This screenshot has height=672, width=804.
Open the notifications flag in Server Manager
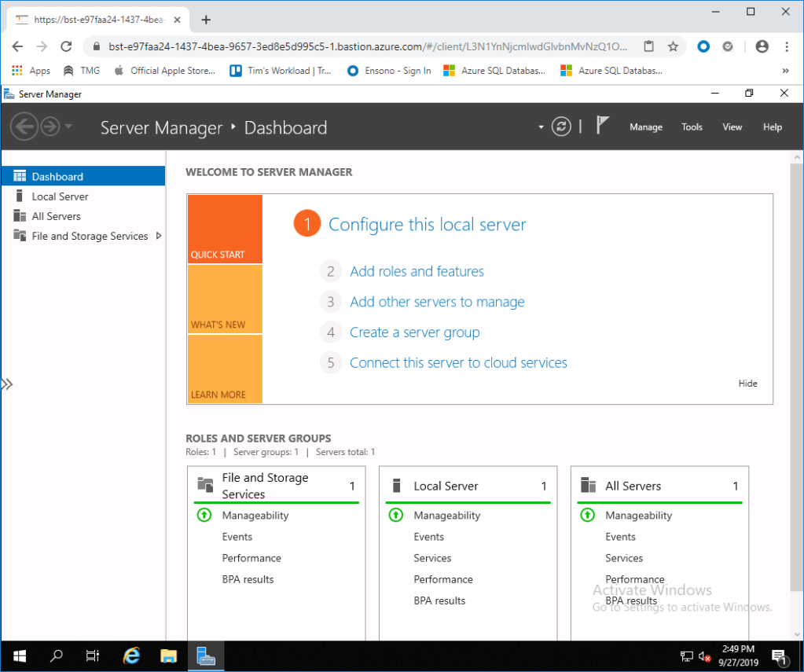point(602,124)
